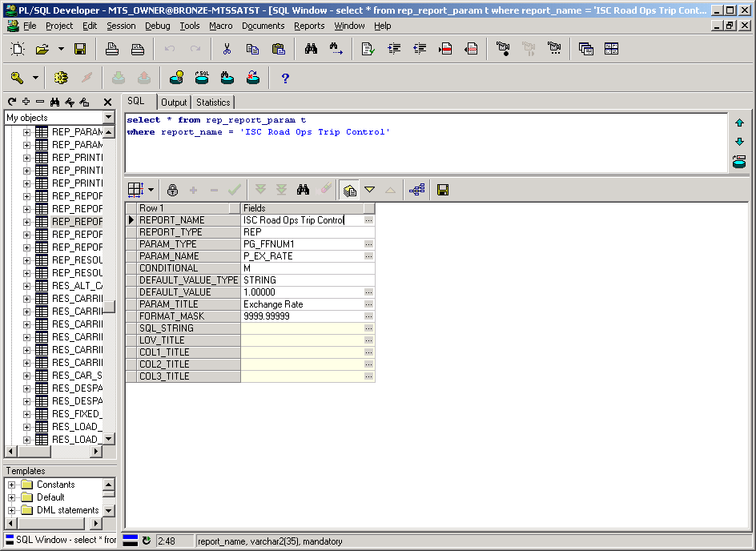Open the My objects dropdown
756x551 pixels.
(x=108, y=117)
